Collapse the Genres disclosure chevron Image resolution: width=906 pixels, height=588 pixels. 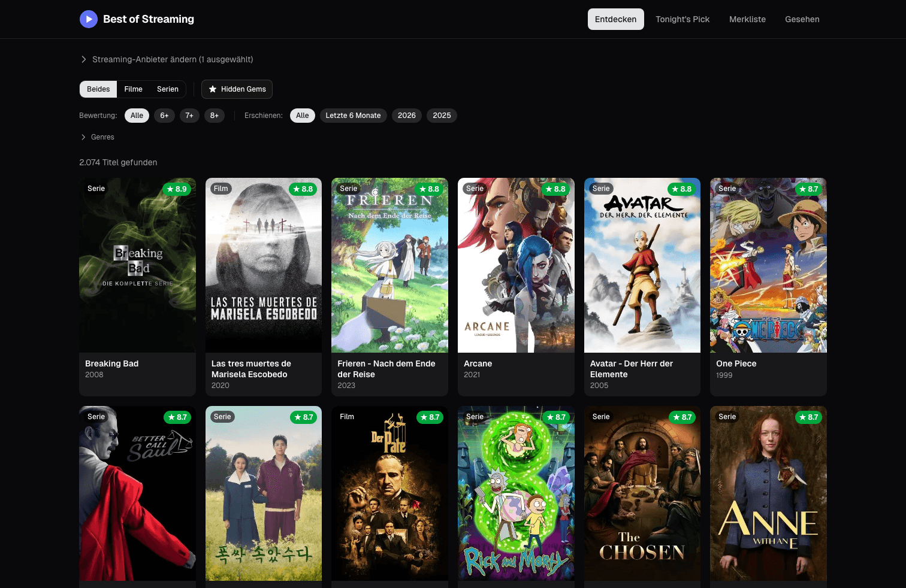point(83,137)
